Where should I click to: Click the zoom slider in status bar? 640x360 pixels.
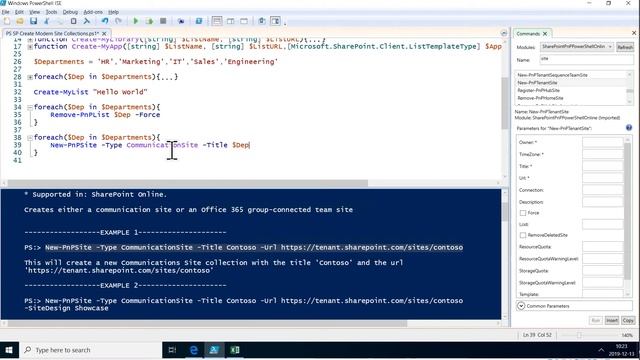[578, 335]
